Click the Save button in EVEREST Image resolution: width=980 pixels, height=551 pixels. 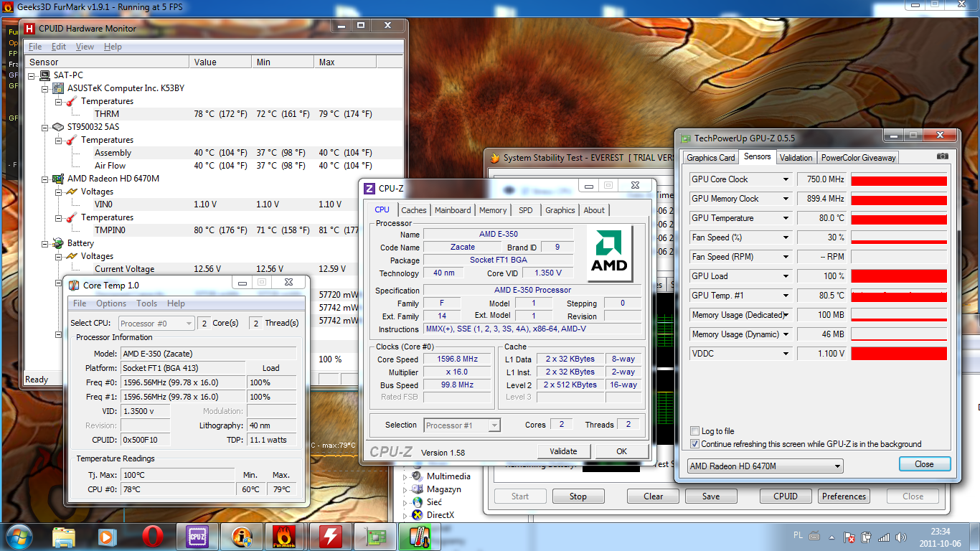click(711, 496)
